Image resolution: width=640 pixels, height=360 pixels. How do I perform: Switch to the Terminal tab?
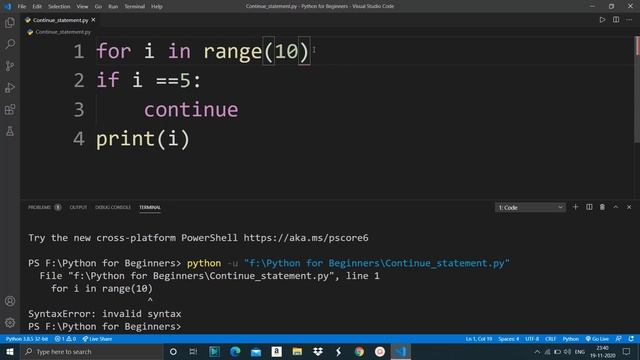pyautogui.click(x=150, y=207)
